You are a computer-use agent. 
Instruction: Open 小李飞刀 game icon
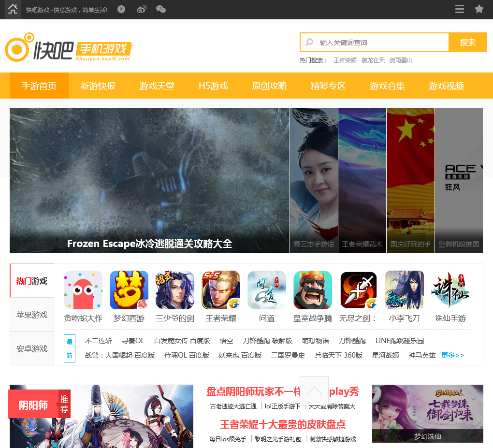point(405,290)
